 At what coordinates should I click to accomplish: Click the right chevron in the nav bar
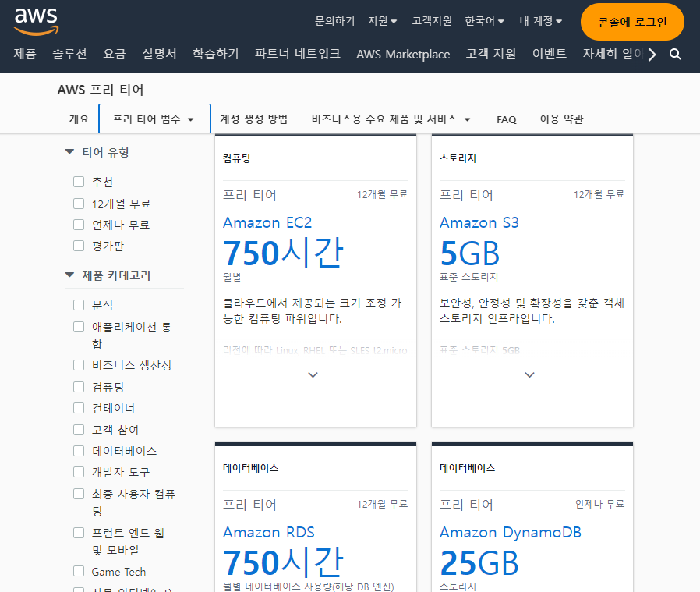pyautogui.click(x=652, y=55)
